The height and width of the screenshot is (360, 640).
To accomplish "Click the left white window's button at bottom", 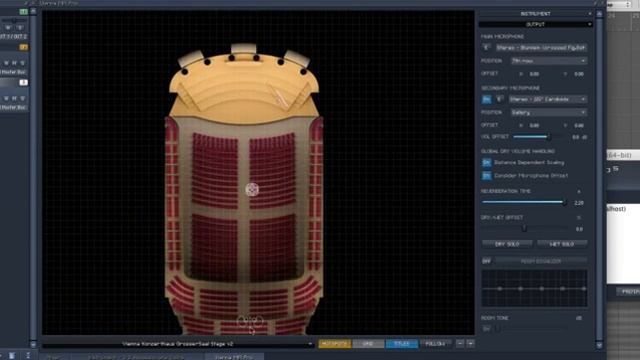I will click(629, 291).
